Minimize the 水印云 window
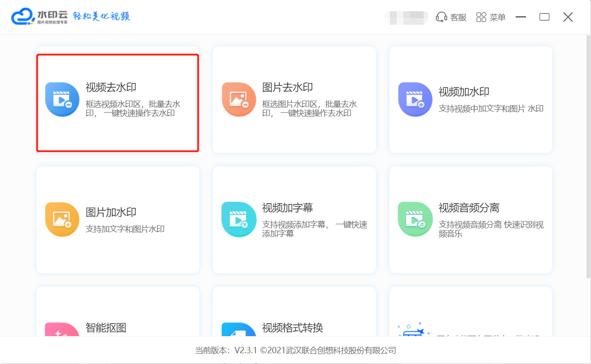This screenshot has width=591, height=364. 521,17
